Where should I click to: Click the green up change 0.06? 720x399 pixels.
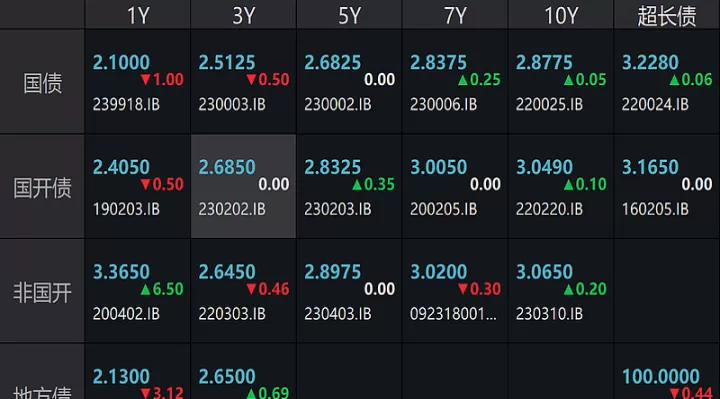click(691, 80)
